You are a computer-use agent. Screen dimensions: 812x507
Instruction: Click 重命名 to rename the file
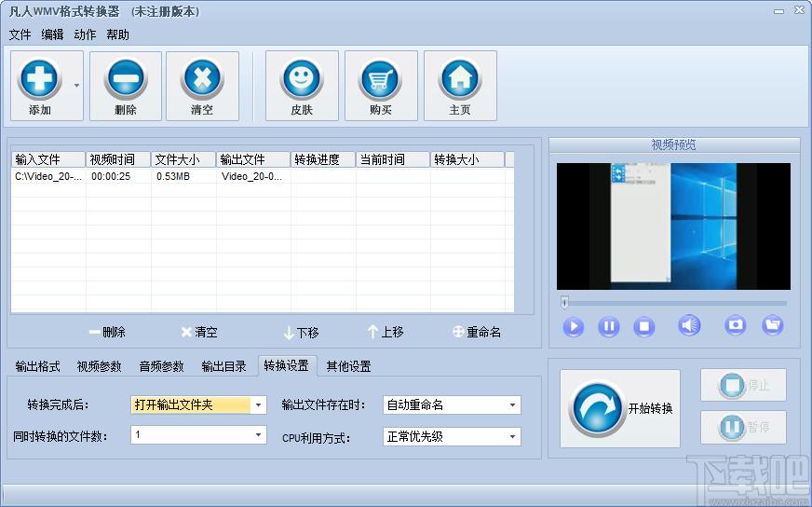tap(477, 332)
